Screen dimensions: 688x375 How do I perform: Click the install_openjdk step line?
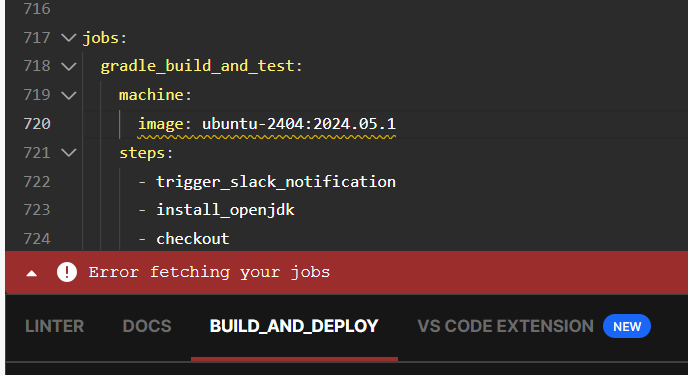[225, 210]
